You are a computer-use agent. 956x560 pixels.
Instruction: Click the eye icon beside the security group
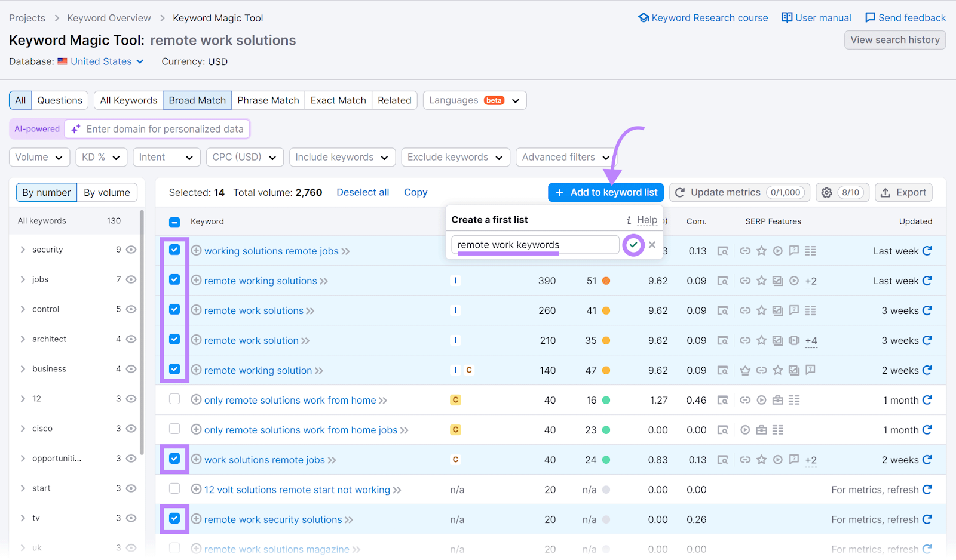(x=131, y=249)
